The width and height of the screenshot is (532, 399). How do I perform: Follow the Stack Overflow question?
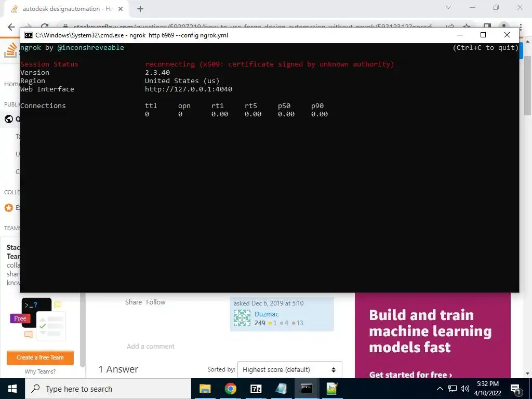tap(156, 302)
